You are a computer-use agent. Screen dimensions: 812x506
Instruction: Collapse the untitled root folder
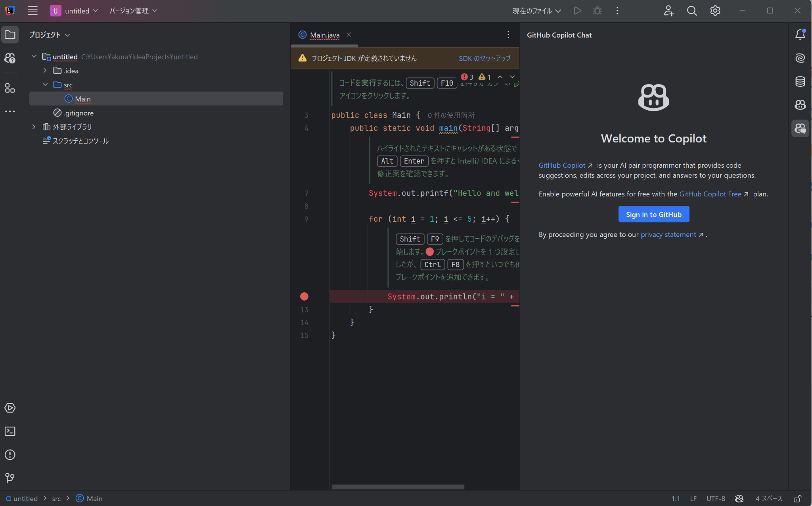(x=34, y=57)
